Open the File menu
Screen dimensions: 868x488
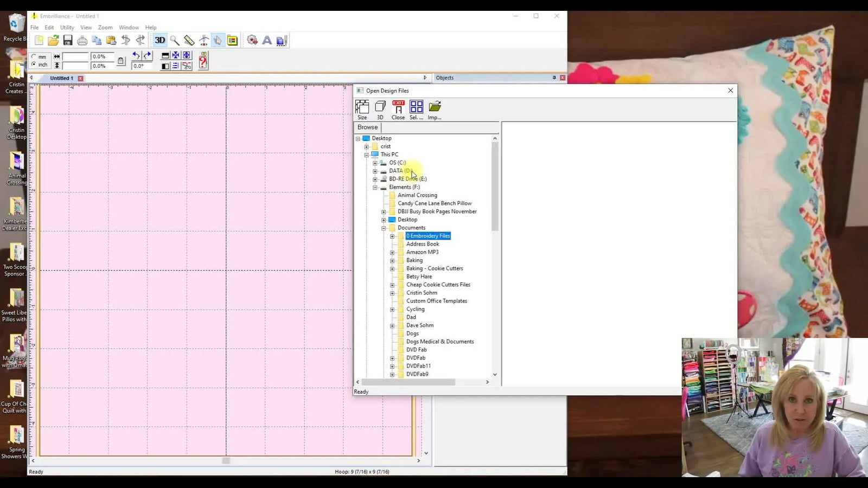(34, 27)
